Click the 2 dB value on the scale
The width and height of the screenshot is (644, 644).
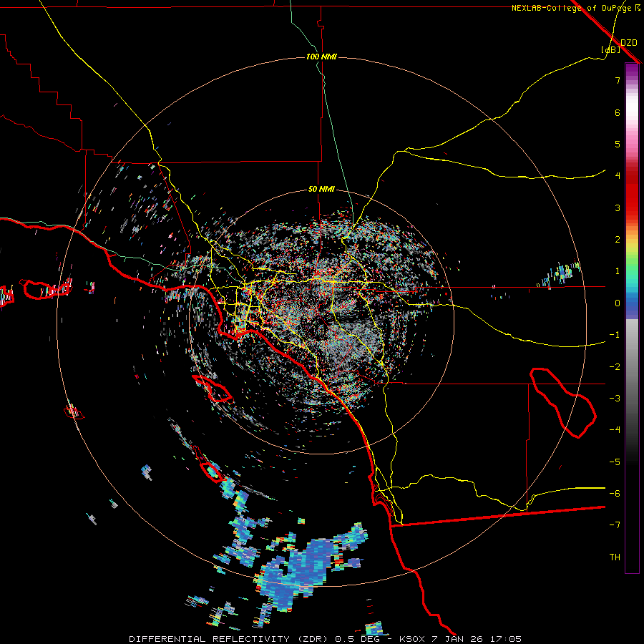(x=618, y=240)
